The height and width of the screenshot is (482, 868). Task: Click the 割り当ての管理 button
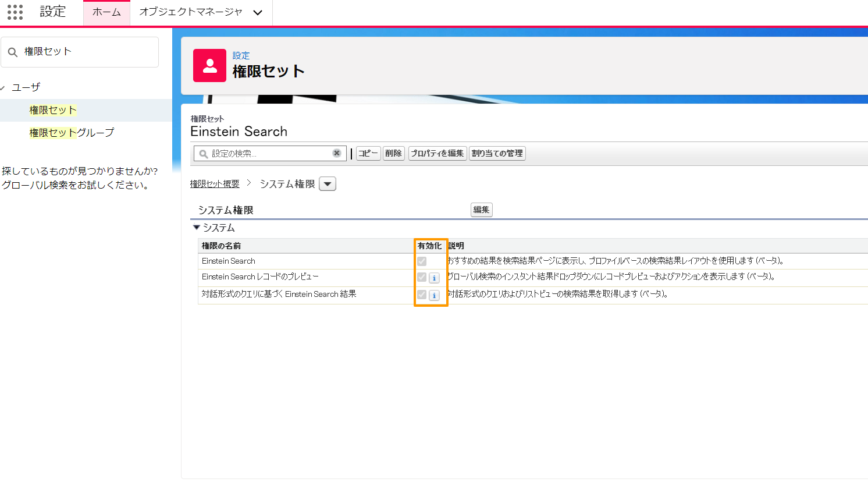tap(497, 154)
